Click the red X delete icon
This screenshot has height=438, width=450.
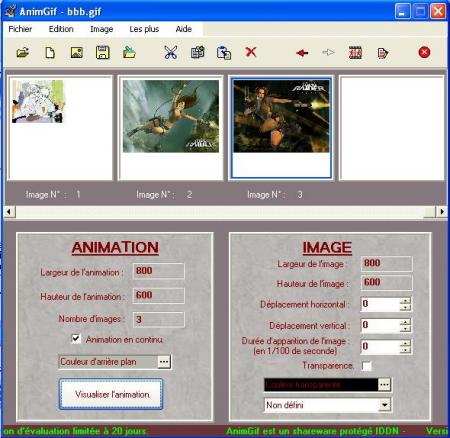click(251, 52)
